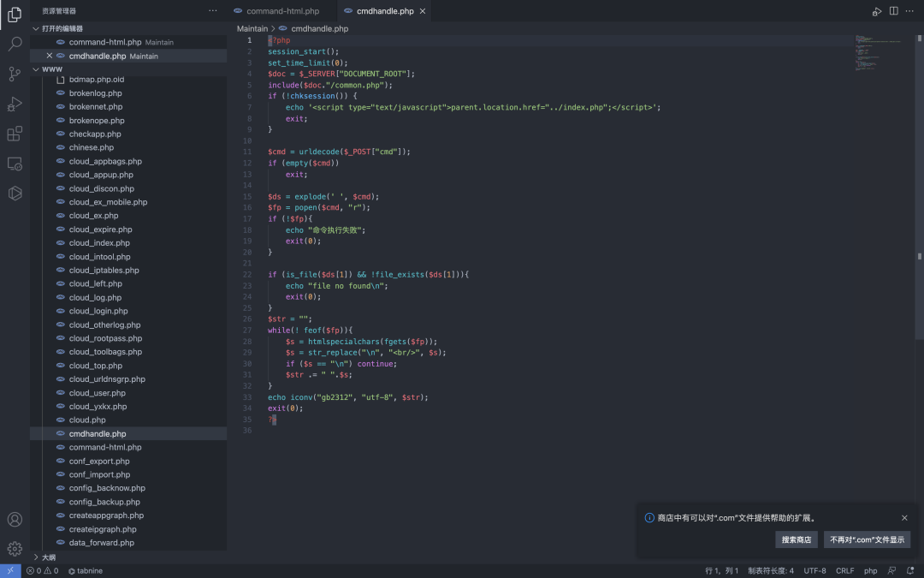Collapse the 打开的编辑器 section

128,28
